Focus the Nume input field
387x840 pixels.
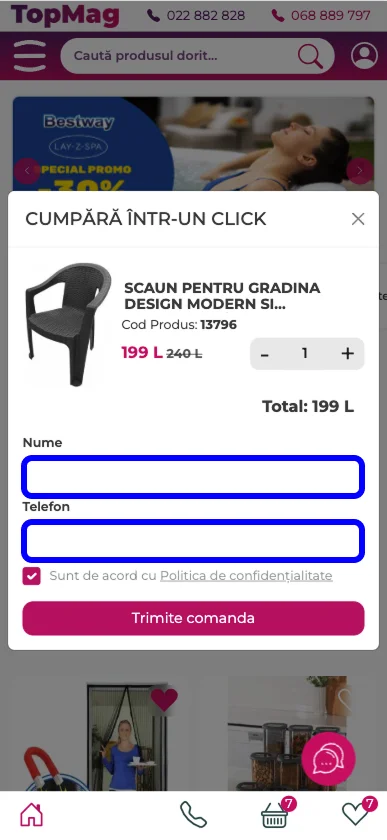(x=194, y=477)
